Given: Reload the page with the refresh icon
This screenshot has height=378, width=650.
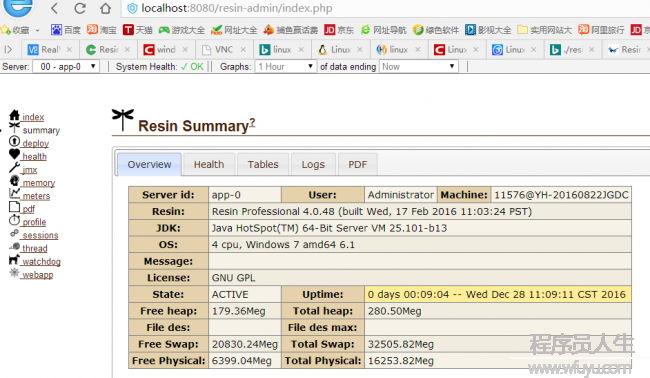Looking at the screenshot, I should 80,8.
